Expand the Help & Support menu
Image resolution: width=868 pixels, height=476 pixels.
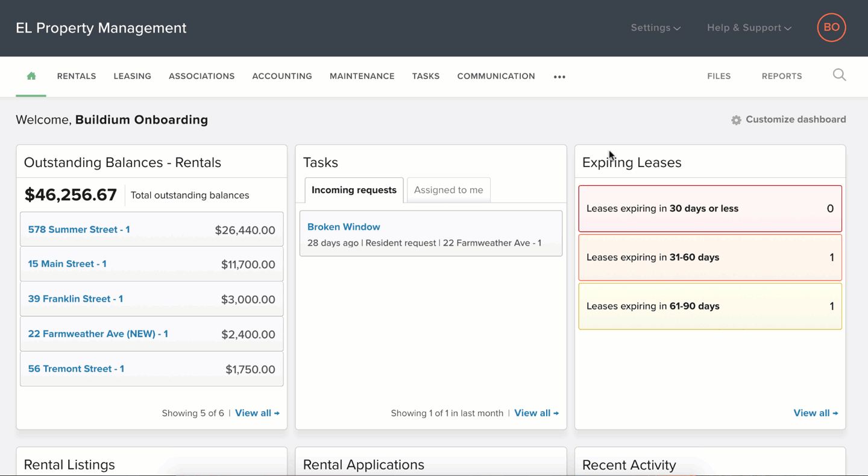[x=748, y=28]
